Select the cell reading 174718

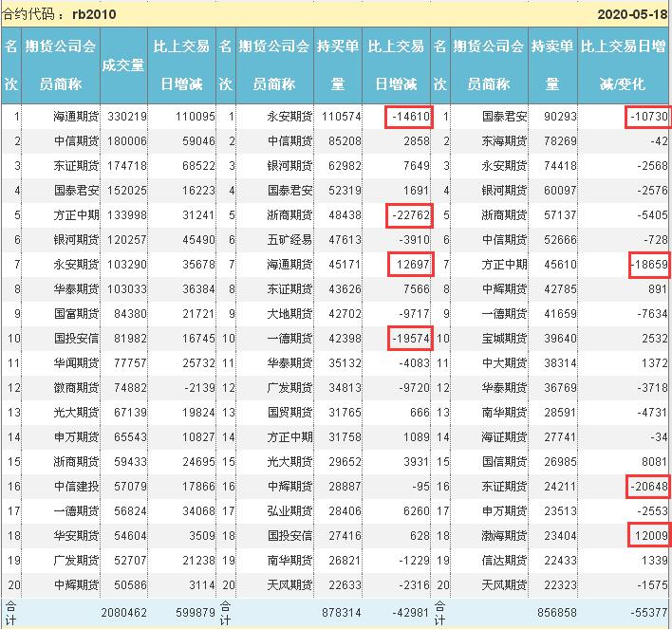point(127,166)
